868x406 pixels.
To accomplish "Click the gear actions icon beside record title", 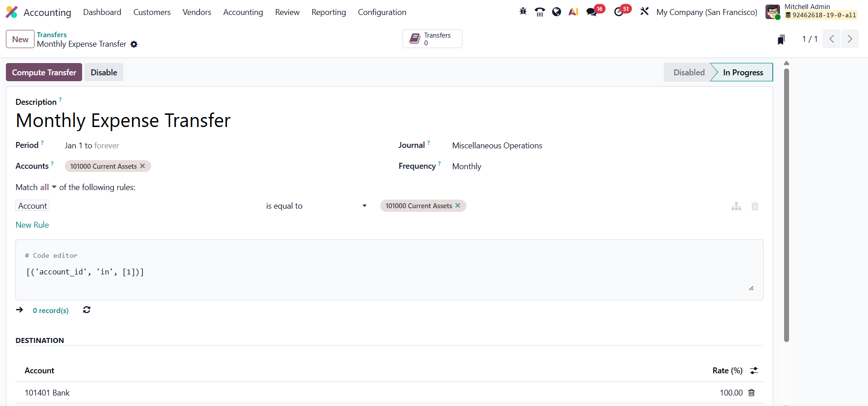I will click(x=134, y=44).
